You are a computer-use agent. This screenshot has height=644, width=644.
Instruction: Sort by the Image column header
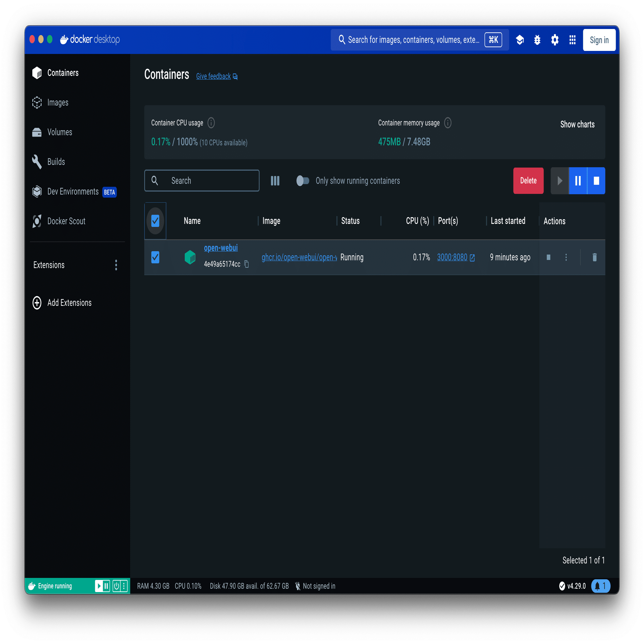[x=271, y=221]
